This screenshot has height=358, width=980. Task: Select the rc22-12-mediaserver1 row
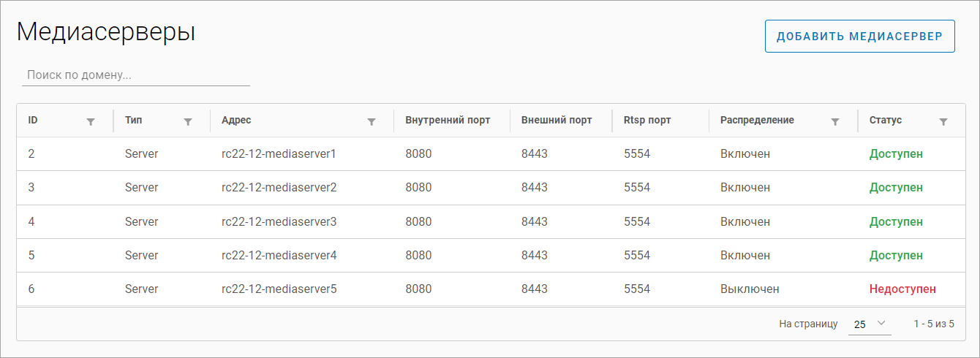click(279, 154)
